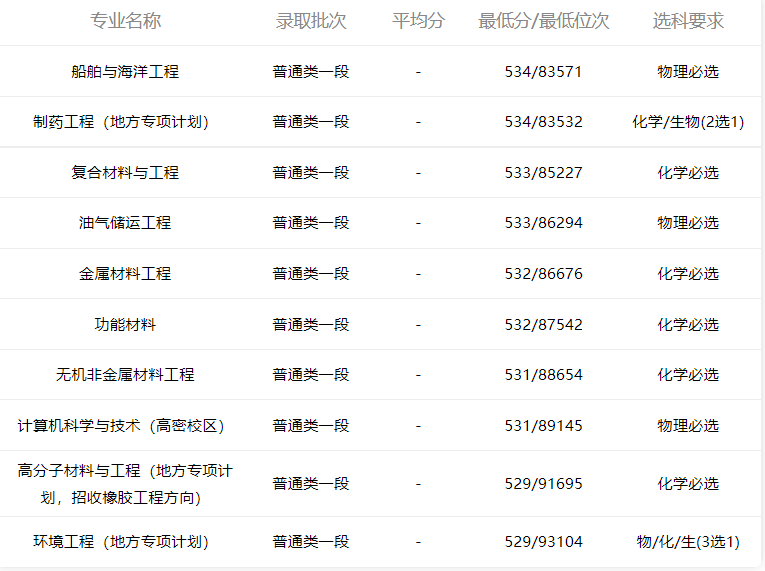Screen dimensions: 765x571
Task: Click 物理必选 in 计算机科学与技术 row
Action: (688, 426)
